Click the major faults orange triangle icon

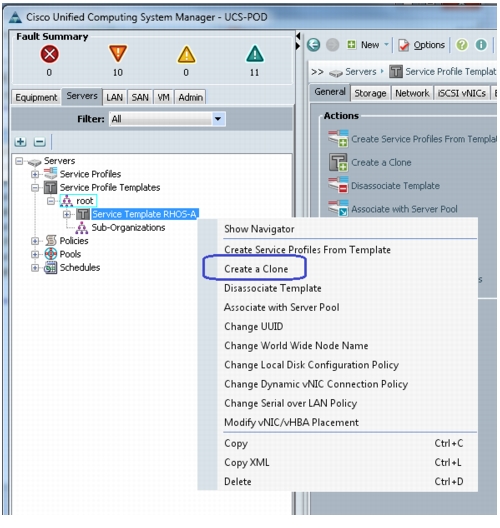[x=118, y=53]
